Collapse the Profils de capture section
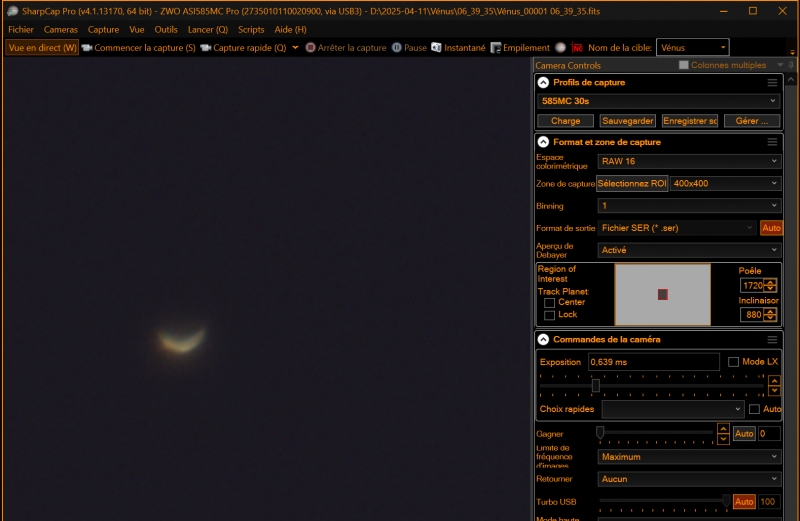Screen dimensions: 800x521 click(543, 83)
